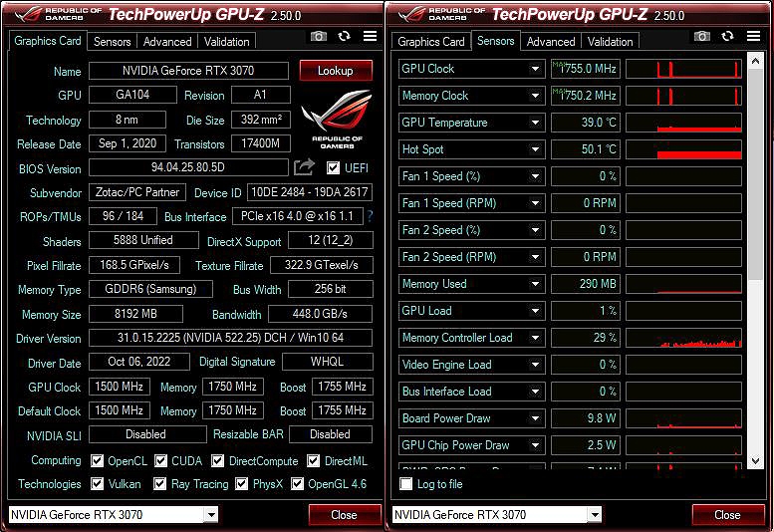774x532 pixels.
Task: Switch to Advanced tab in left window
Action: click(167, 42)
